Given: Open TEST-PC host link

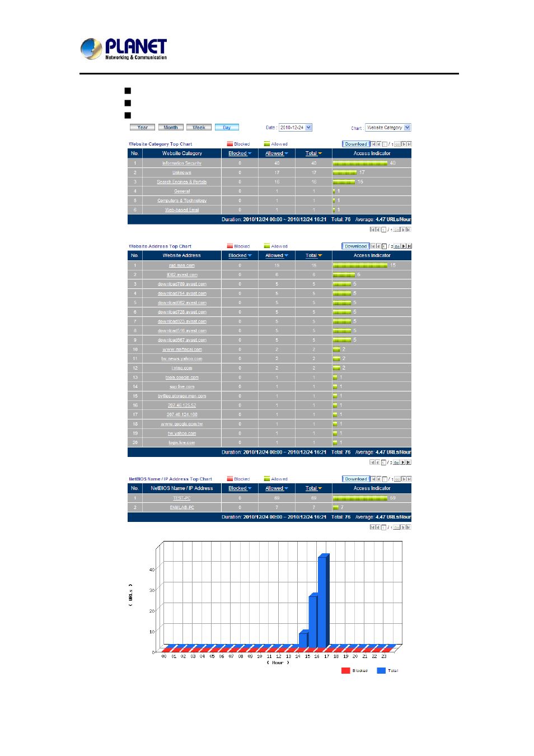Looking at the screenshot, I should [182, 498].
